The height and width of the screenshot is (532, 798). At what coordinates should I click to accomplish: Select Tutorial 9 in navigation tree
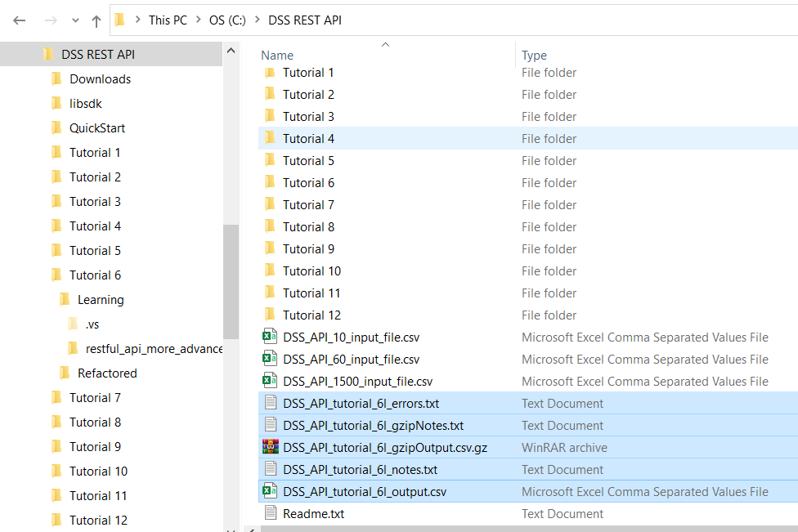click(95, 446)
